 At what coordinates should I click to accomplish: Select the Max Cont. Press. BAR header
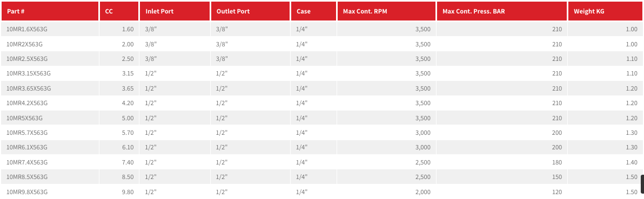pos(502,11)
